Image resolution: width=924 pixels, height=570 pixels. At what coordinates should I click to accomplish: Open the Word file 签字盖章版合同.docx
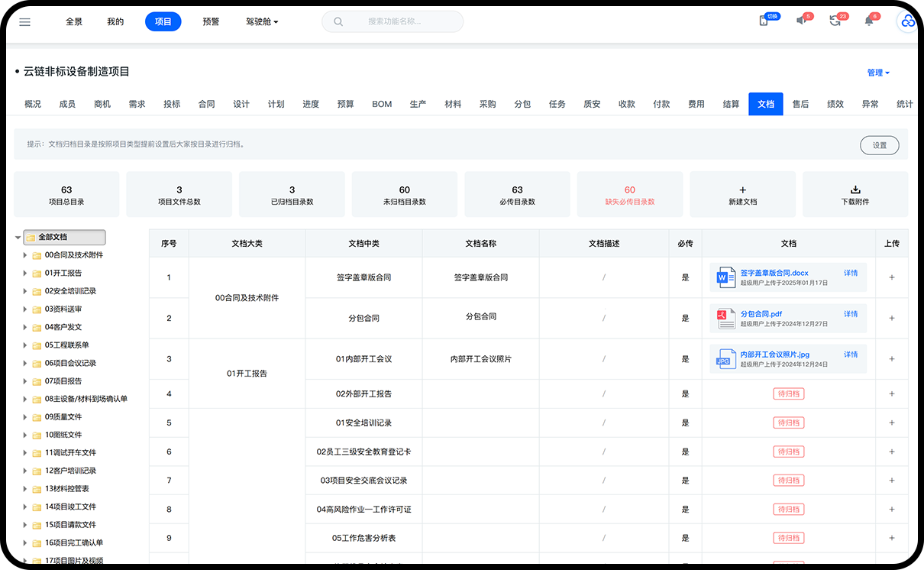[x=774, y=273]
